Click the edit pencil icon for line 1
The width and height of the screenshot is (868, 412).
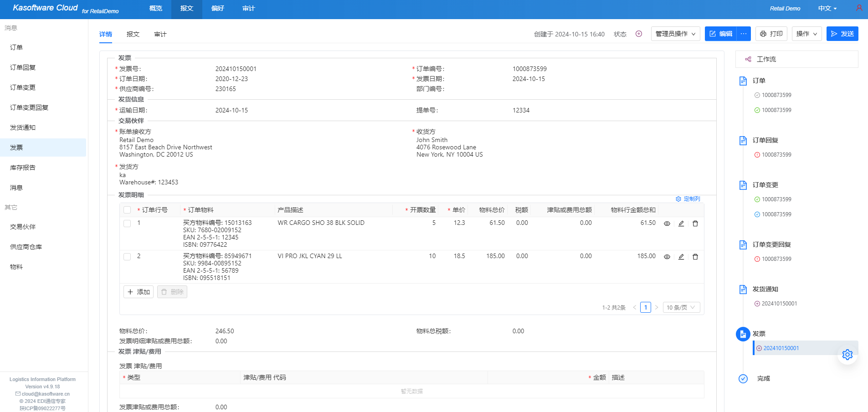681,224
